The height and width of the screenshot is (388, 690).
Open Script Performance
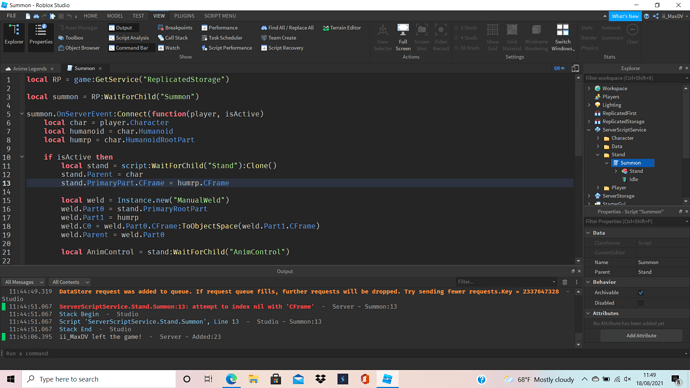[227, 48]
